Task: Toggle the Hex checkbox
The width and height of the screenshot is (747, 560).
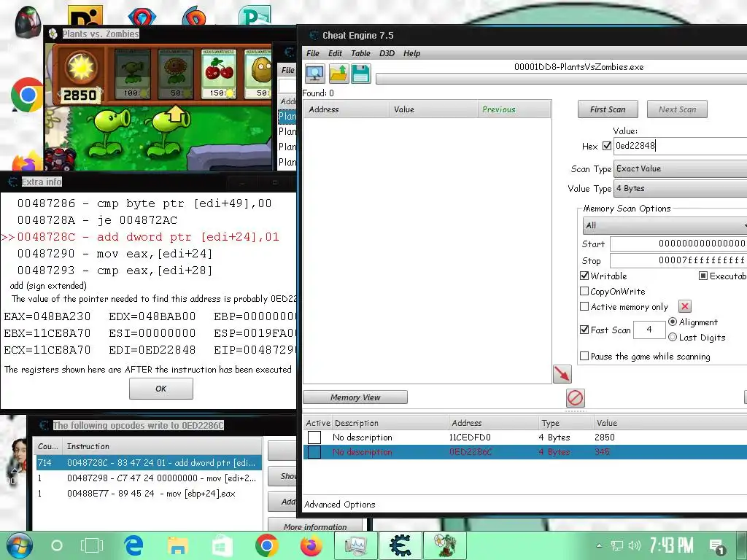Action: 606,146
